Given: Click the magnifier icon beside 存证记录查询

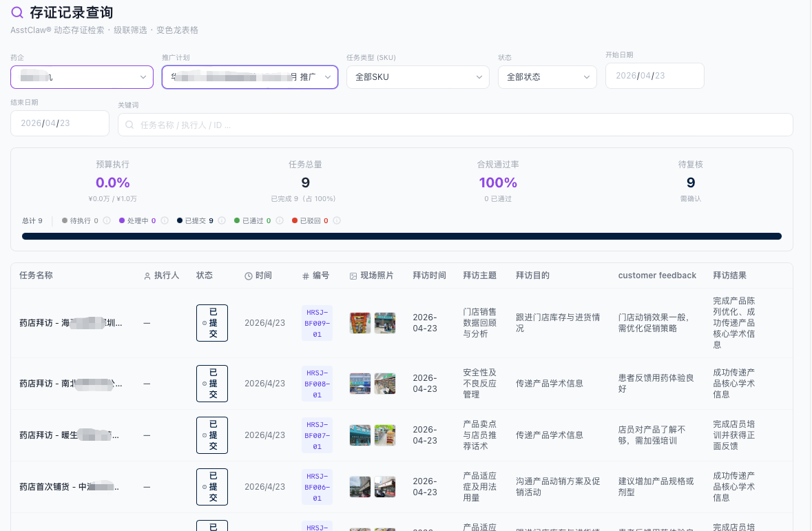Looking at the screenshot, I should coord(17,12).
